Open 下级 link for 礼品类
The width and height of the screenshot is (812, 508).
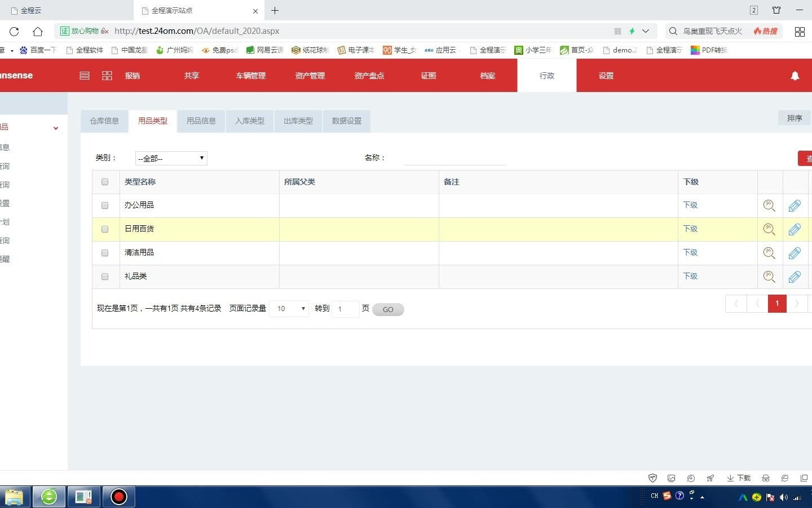pos(690,277)
